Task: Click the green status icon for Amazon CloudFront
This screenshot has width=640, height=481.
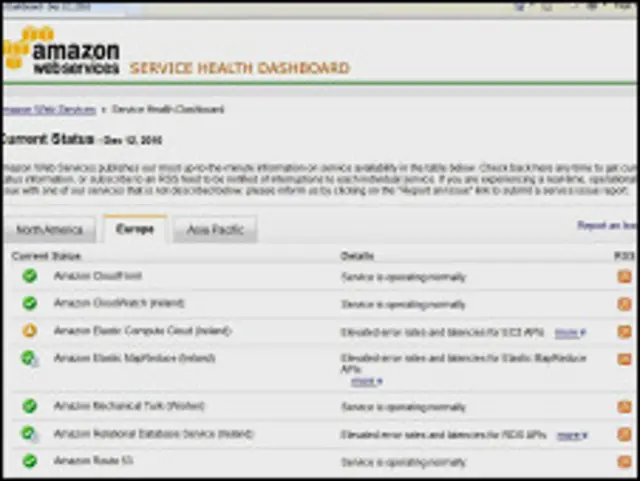Action: tap(30, 276)
